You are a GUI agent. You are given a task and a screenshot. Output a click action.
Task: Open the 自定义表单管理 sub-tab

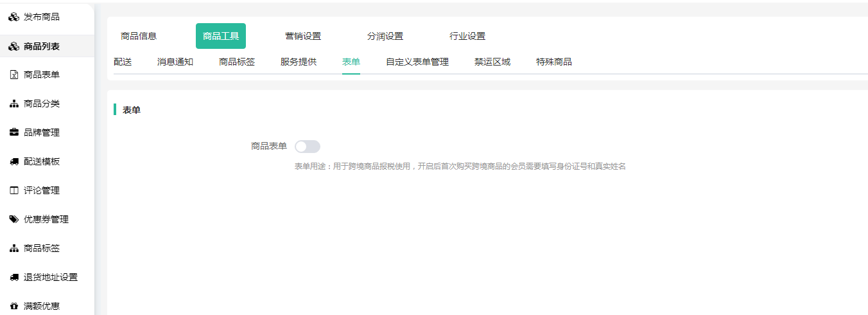tap(417, 62)
